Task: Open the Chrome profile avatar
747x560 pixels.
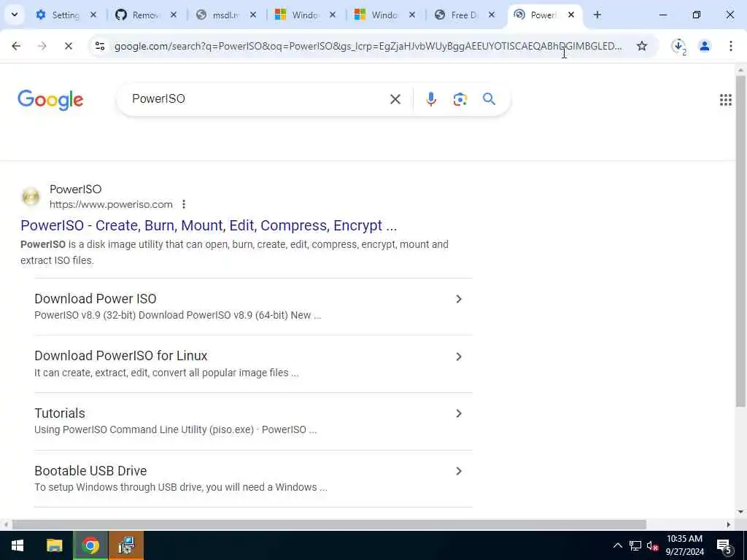Action: pyautogui.click(x=704, y=46)
